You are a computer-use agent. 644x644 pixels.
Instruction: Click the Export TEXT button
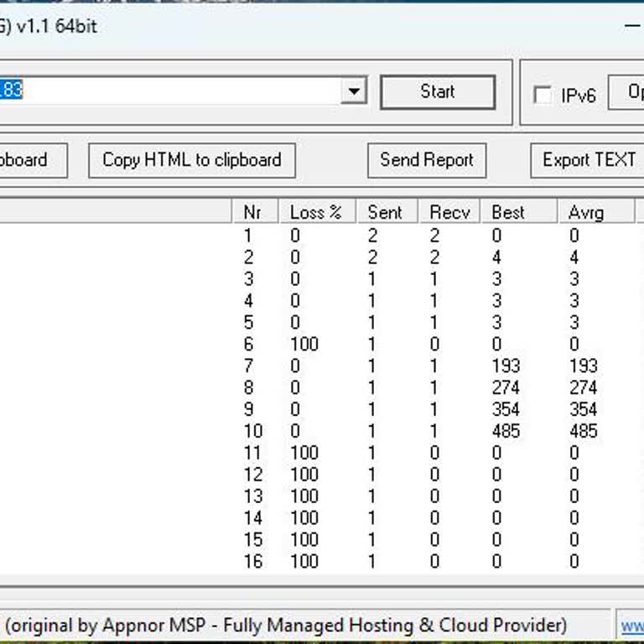click(587, 160)
